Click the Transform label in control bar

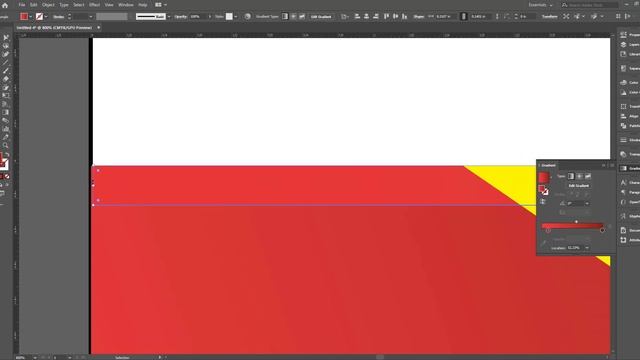pyautogui.click(x=549, y=17)
